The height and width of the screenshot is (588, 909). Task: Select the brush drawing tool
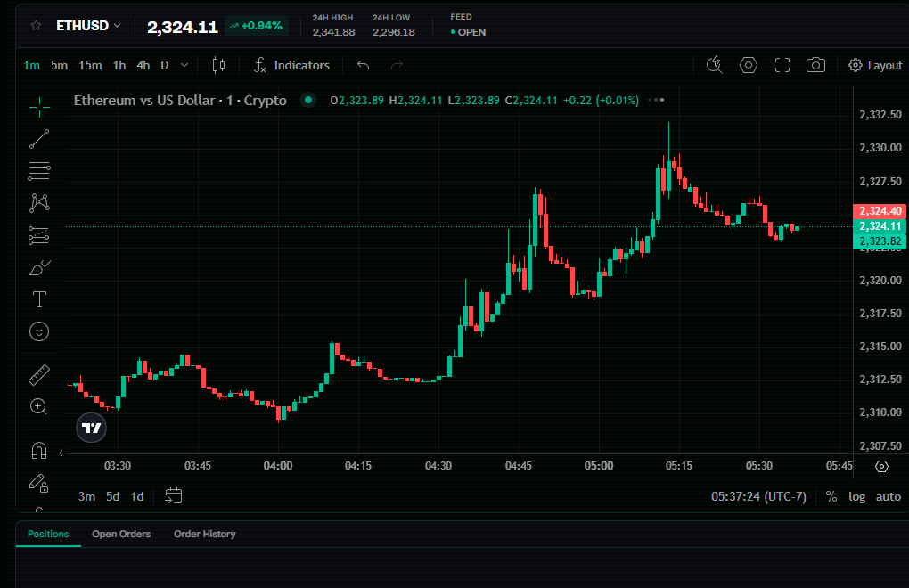pos(39,267)
